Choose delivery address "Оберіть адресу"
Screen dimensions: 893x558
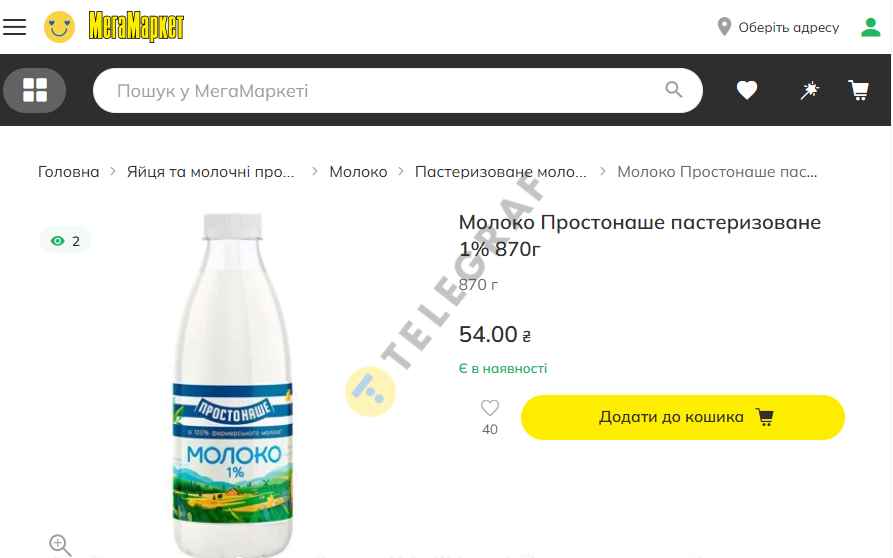click(x=778, y=27)
